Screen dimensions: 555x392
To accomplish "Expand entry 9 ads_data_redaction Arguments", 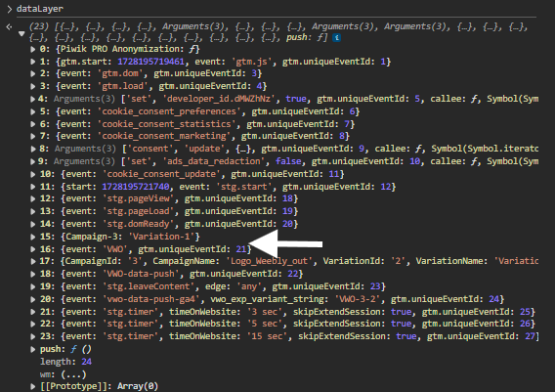I will click(33, 161).
